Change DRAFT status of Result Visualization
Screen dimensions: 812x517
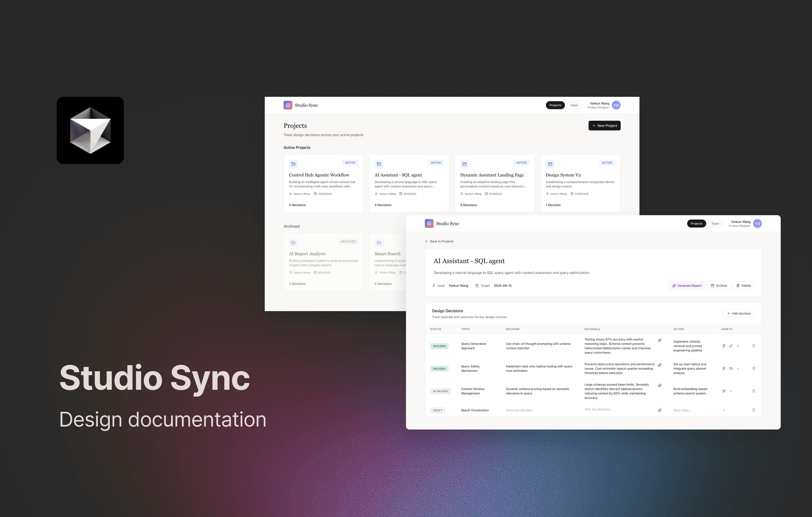tap(437, 410)
